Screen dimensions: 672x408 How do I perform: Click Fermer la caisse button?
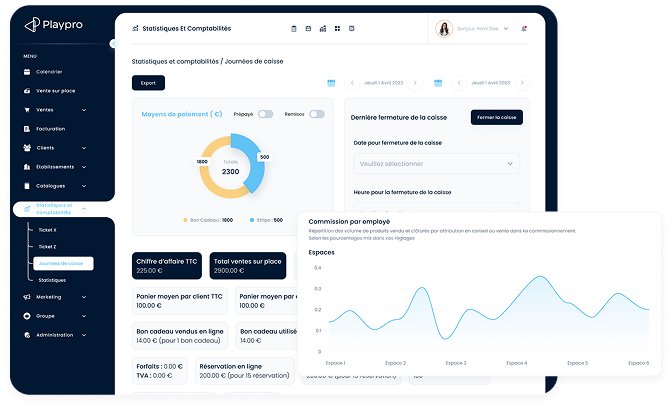pyautogui.click(x=497, y=117)
